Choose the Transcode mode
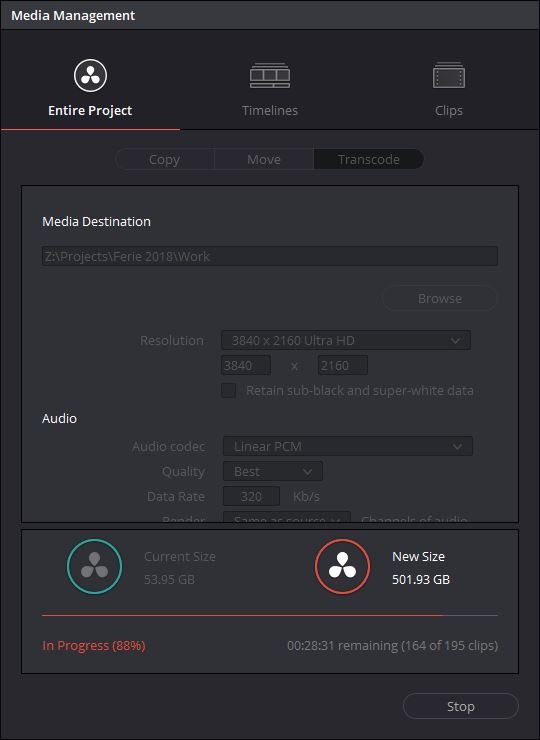Viewport: 540px width, 740px height. [x=369, y=160]
